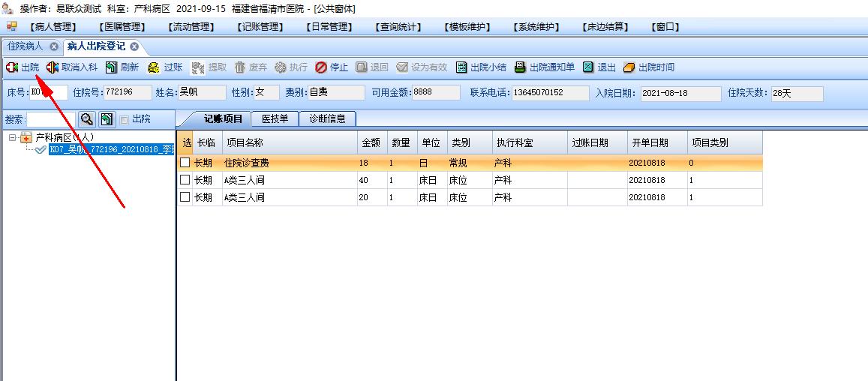Click the 住院号 field showing 772196
The width and height of the screenshot is (868, 381).
point(128,92)
